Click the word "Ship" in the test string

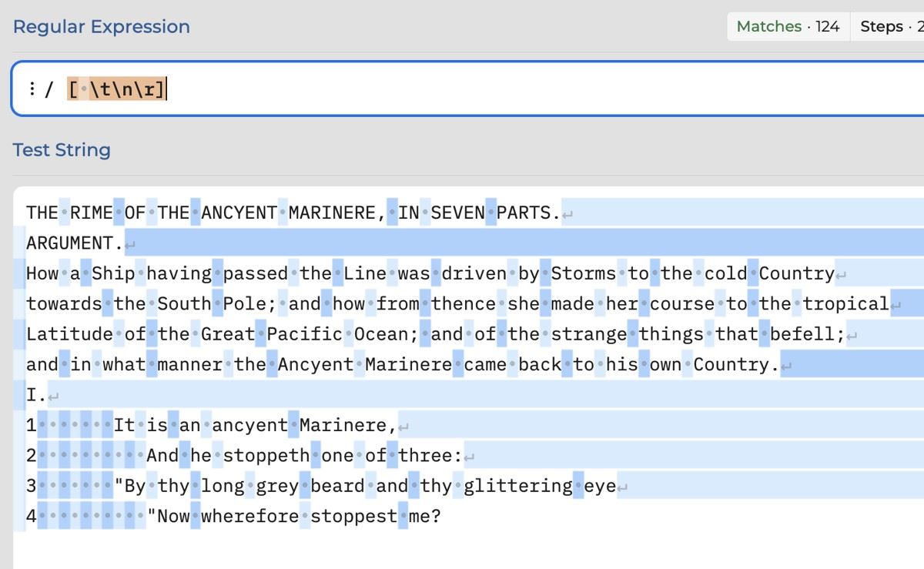(x=113, y=273)
